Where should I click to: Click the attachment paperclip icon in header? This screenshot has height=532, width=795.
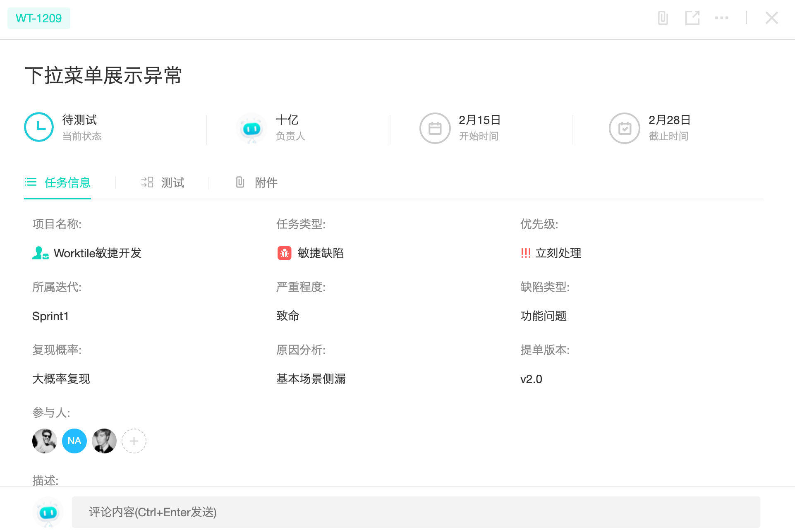pyautogui.click(x=663, y=18)
